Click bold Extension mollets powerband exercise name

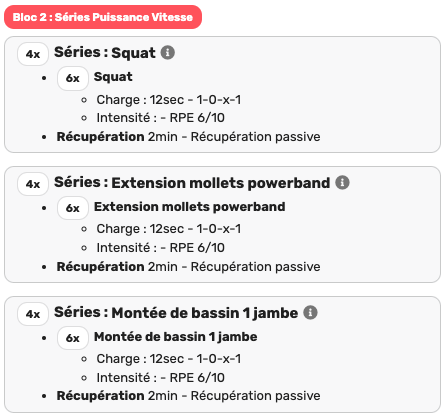click(189, 207)
